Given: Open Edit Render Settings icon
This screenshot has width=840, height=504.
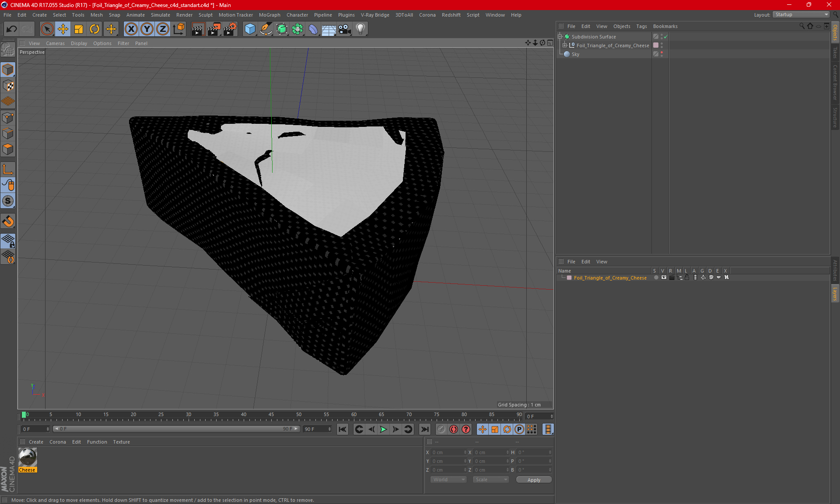Looking at the screenshot, I should point(230,29).
